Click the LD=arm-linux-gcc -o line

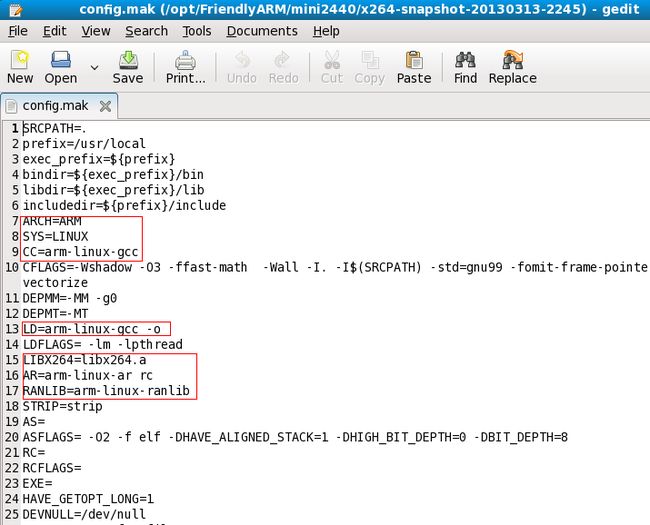pos(91,329)
